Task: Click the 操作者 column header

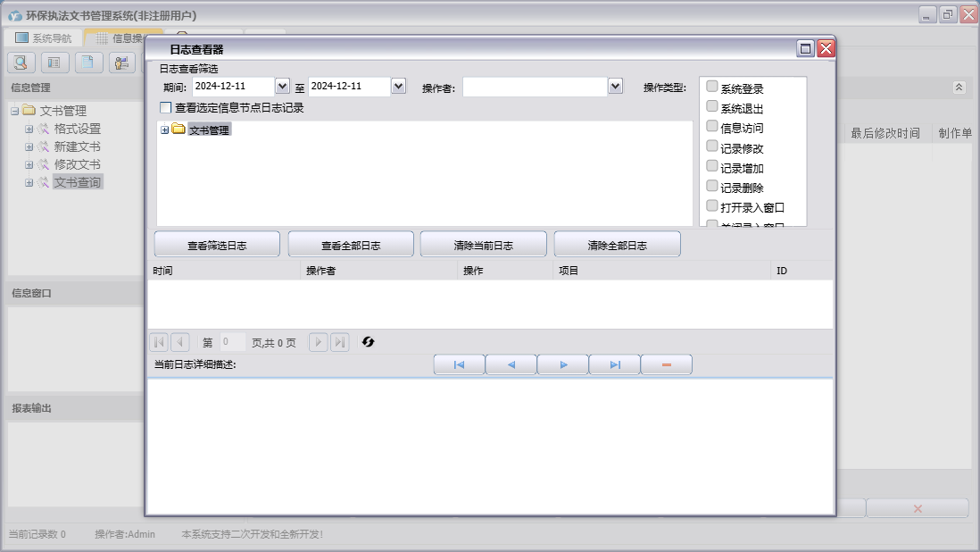Action: pyautogui.click(x=378, y=271)
